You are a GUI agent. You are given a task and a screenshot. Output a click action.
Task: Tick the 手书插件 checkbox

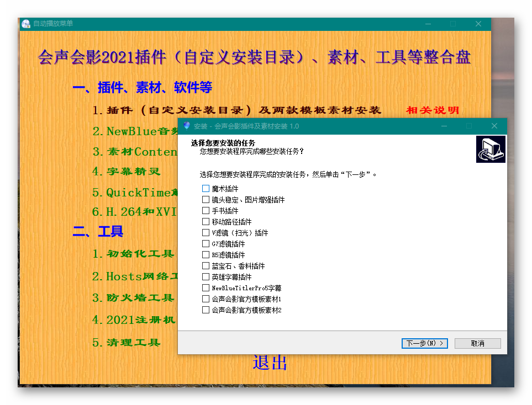click(206, 210)
